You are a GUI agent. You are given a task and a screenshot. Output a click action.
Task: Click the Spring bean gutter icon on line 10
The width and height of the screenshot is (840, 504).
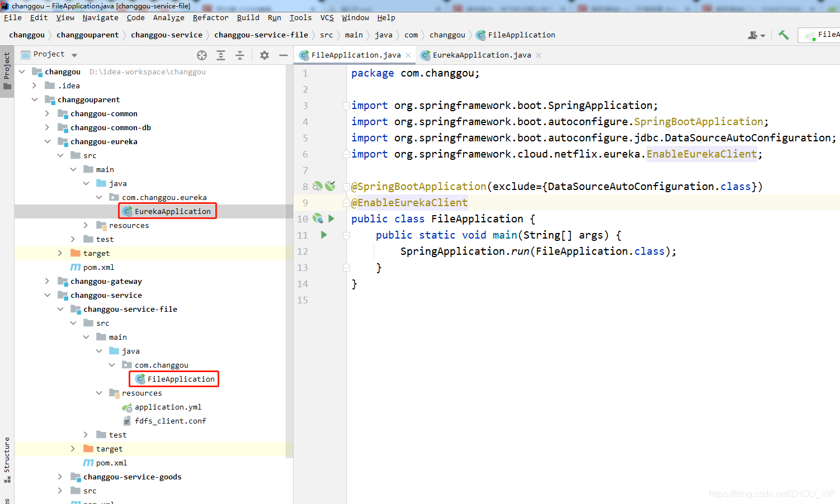(318, 218)
